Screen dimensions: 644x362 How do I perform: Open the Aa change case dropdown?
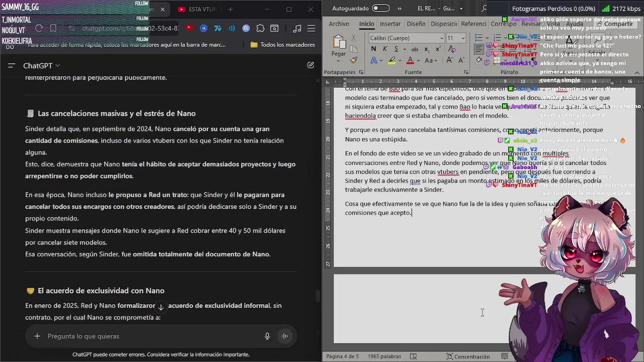[x=432, y=60]
